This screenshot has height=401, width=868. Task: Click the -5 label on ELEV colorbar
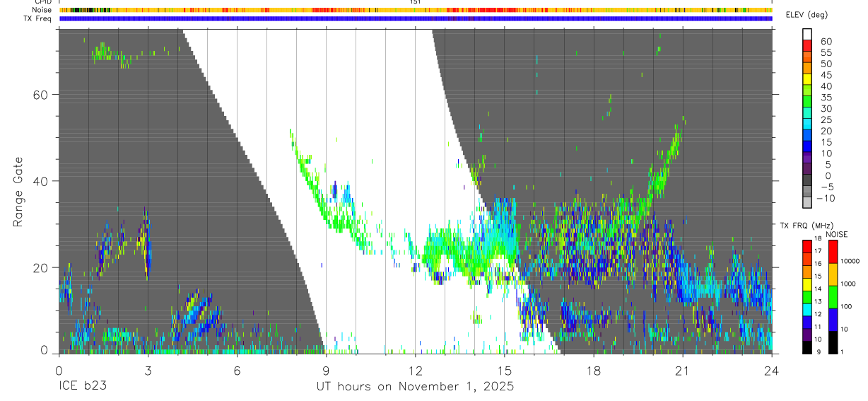pos(826,187)
